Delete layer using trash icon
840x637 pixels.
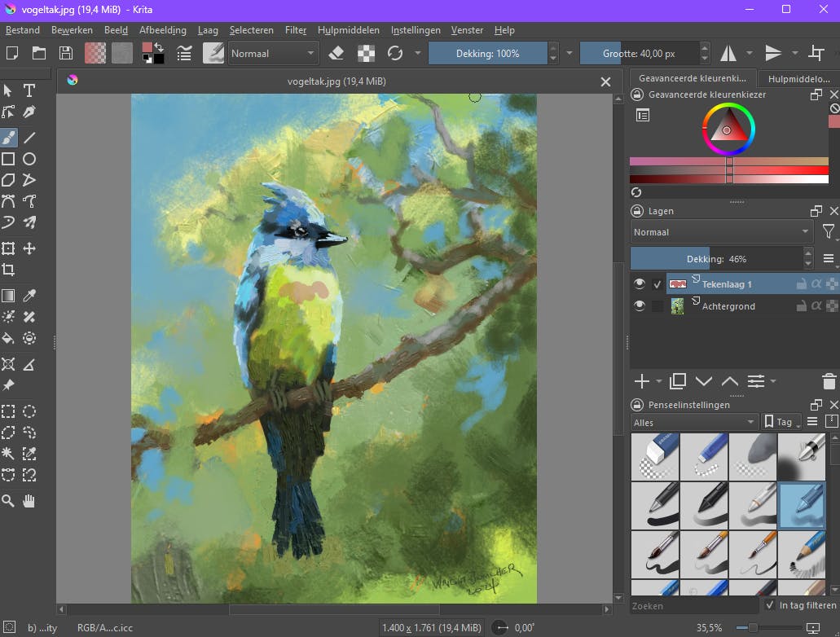(x=829, y=381)
